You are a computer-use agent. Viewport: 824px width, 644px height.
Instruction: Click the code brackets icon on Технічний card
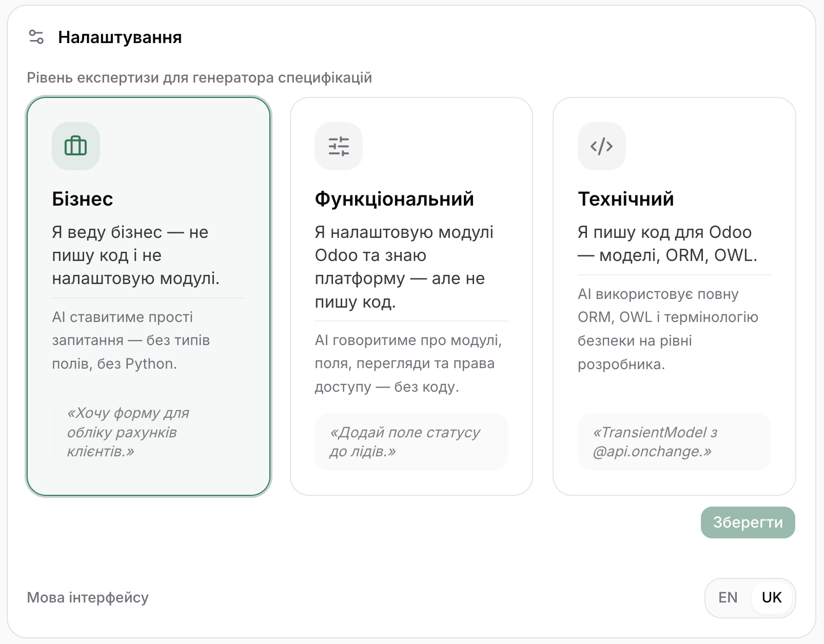tap(602, 146)
